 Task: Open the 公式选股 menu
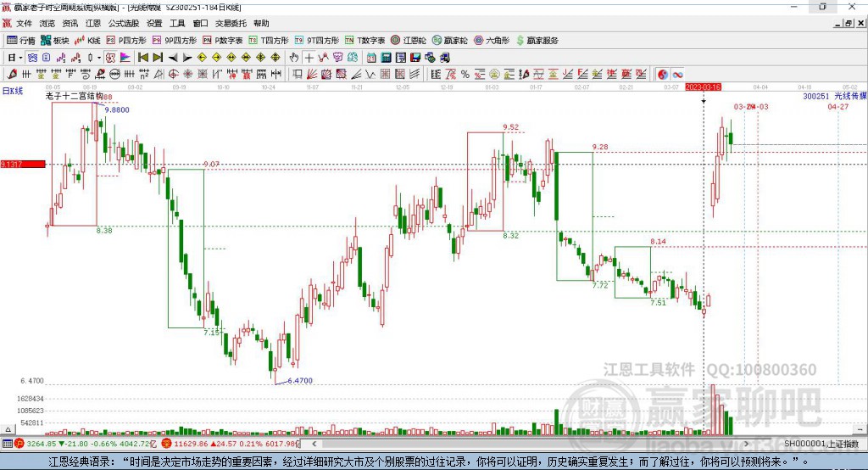click(x=124, y=23)
